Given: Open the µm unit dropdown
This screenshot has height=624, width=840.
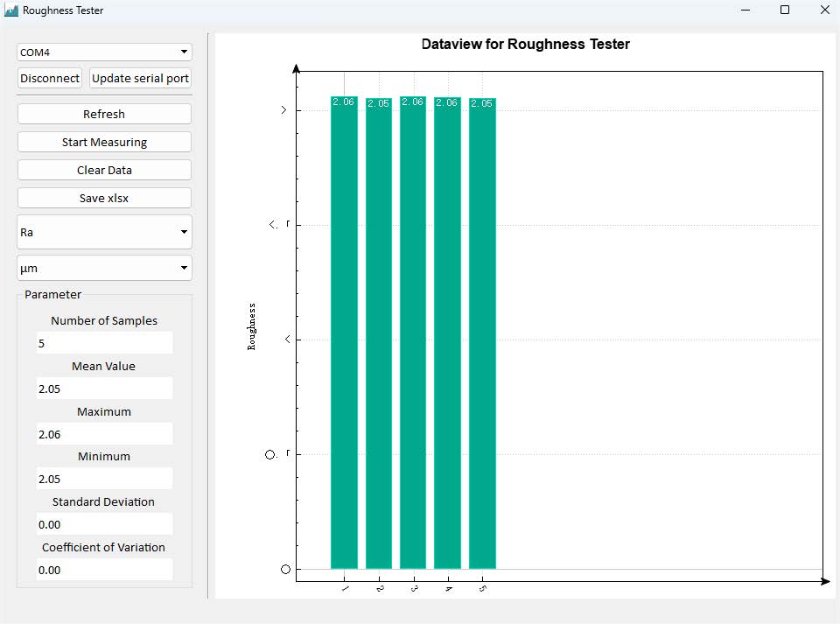Looking at the screenshot, I should tap(104, 268).
